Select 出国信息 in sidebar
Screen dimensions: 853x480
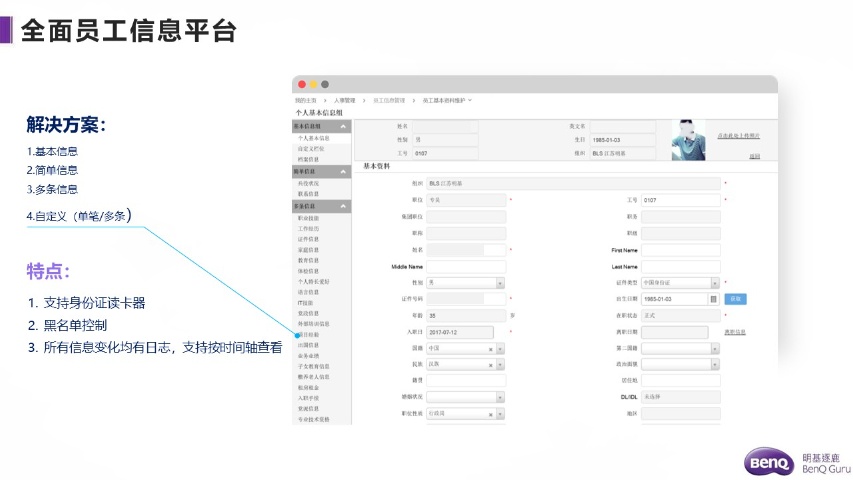pyautogui.click(x=308, y=345)
